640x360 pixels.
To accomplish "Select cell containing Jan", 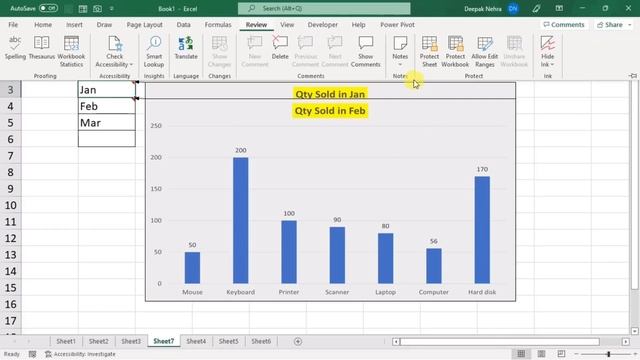I will pyautogui.click(x=107, y=89).
